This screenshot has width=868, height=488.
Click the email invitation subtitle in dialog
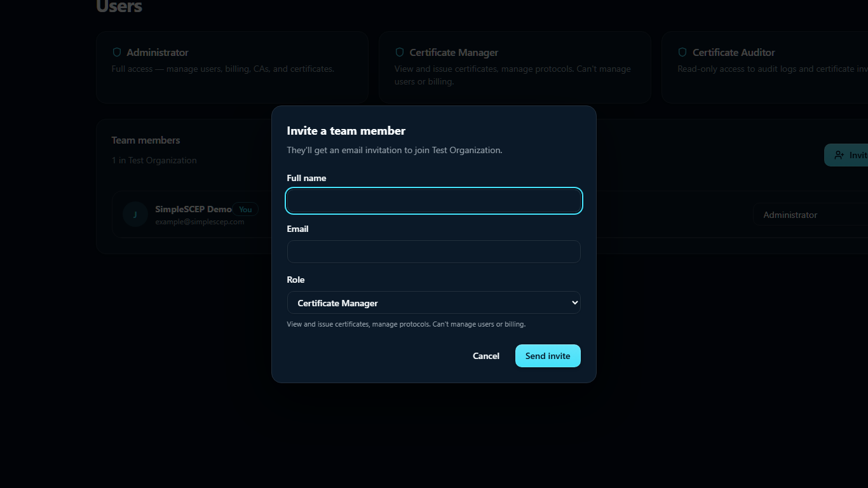coord(395,151)
